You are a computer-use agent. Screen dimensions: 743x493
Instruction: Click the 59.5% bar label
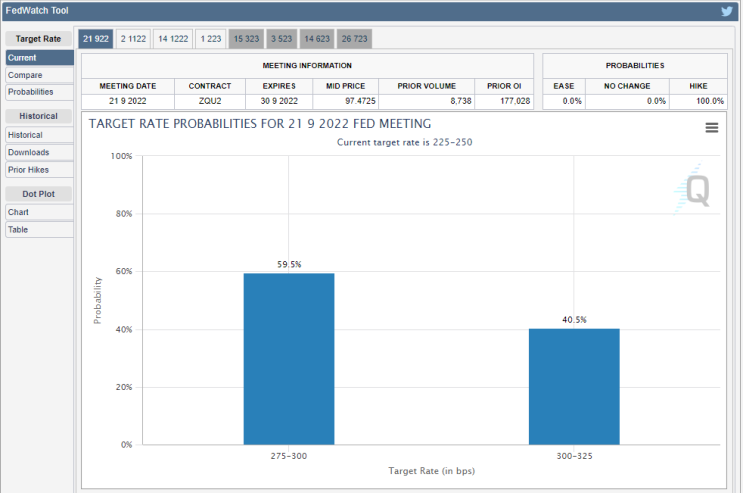[289, 265]
